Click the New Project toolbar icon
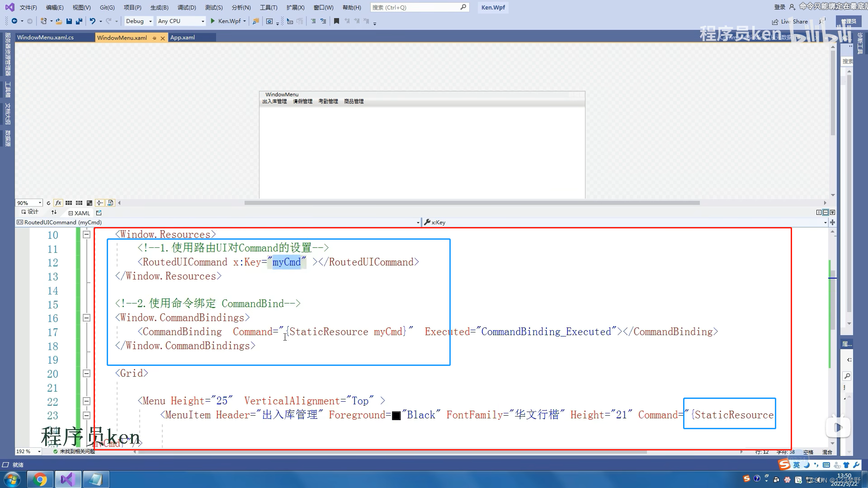Screen dimensions: 868x488 pos(43,21)
